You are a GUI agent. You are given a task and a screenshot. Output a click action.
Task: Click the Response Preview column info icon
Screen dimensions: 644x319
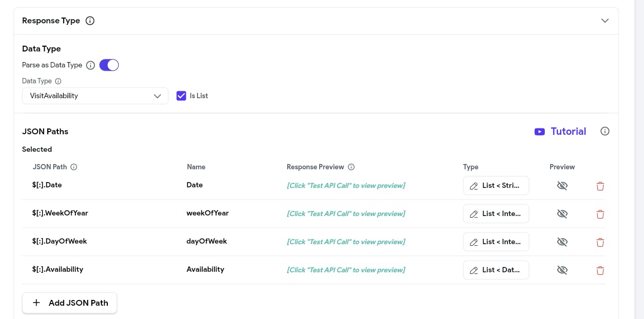click(x=351, y=167)
